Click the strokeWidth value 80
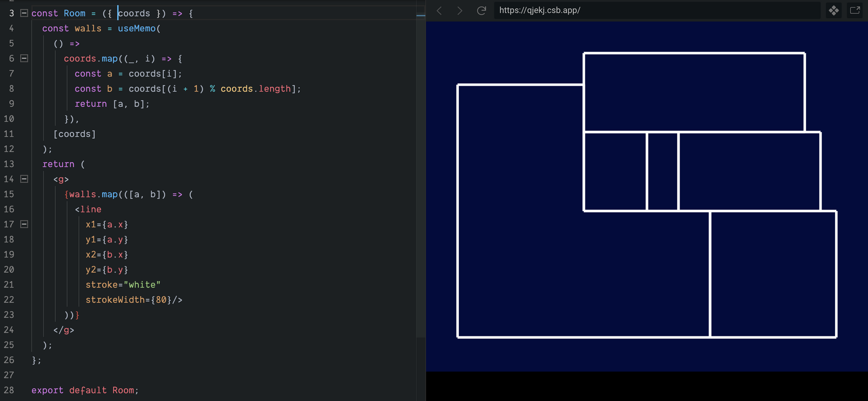868x401 pixels. pyautogui.click(x=161, y=300)
